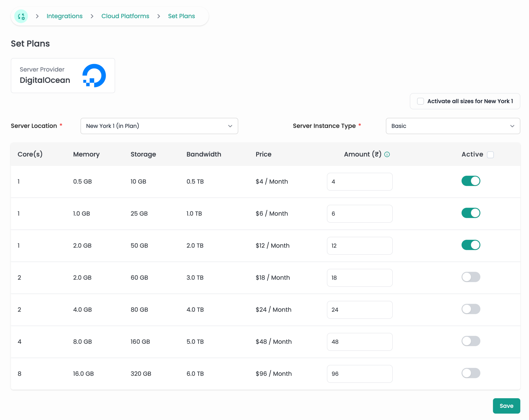The image size is (529, 420).
Task: Click the amount field showing 24
Action: pos(359,310)
